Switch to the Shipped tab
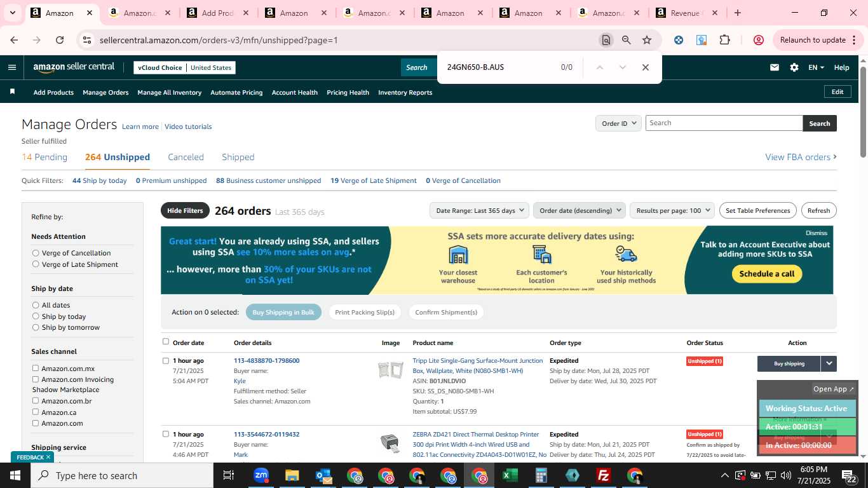The height and width of the screenshot is (488, 868). point(238,157)
